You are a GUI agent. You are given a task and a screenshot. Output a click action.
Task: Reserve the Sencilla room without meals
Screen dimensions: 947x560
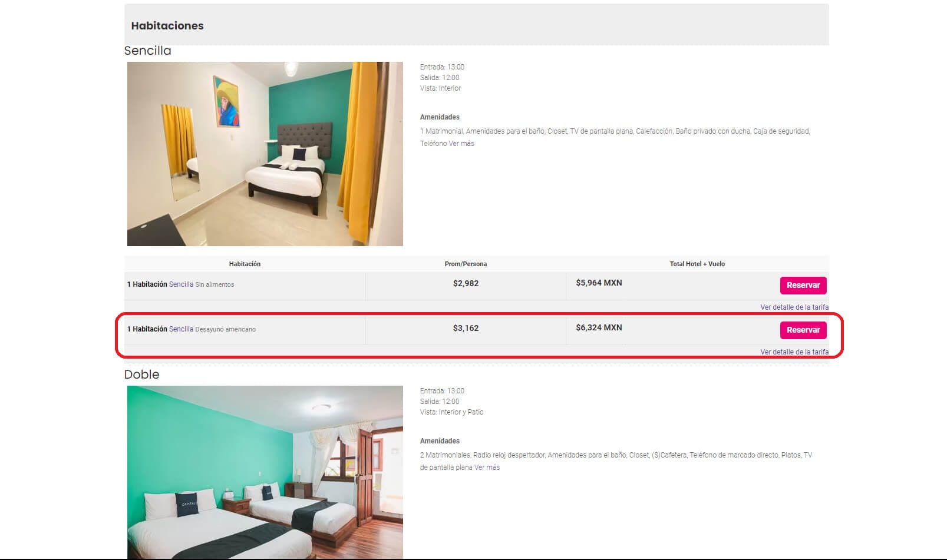(x=803, y=285)
